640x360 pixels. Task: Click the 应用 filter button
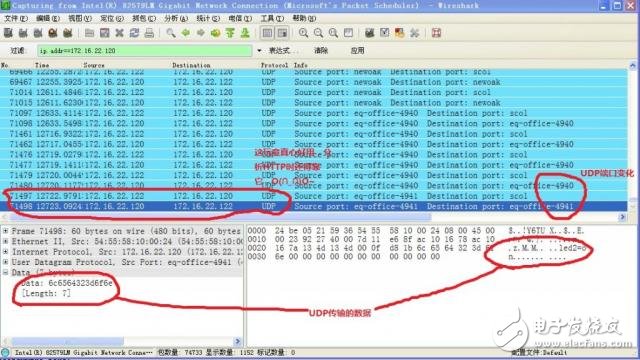coord(358,51)
